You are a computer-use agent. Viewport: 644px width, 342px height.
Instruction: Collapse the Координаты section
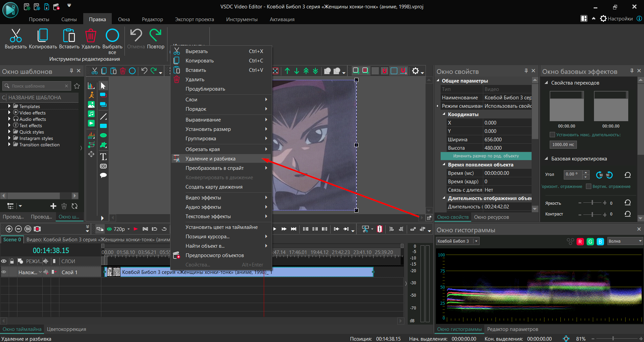[x=444, y=114]
